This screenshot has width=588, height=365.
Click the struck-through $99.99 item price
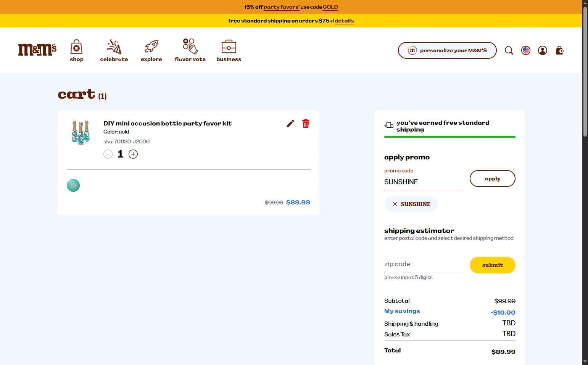(x=274, y=203)
